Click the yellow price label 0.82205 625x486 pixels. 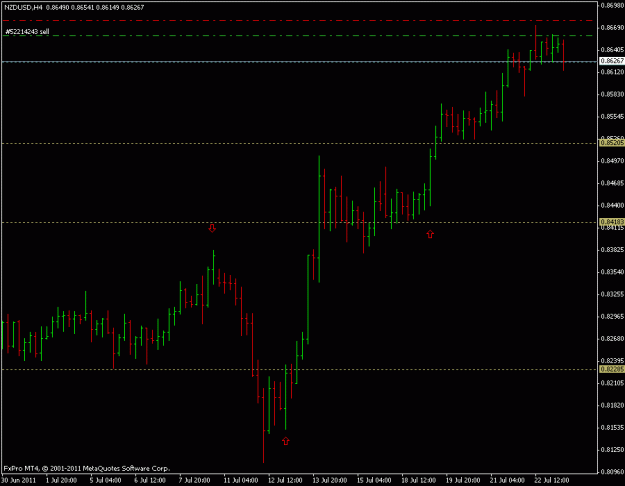click(x=612, y=369)
